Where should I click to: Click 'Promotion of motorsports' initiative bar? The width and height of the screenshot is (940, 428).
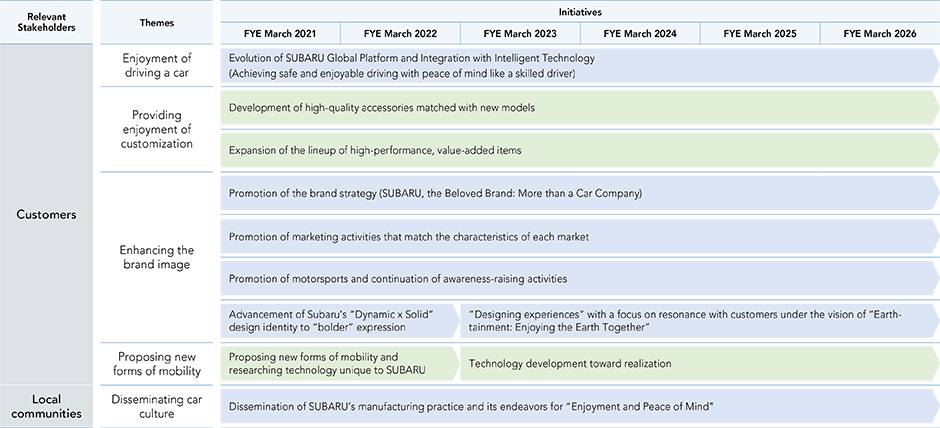pyautogui.click(x=580, y=279)
